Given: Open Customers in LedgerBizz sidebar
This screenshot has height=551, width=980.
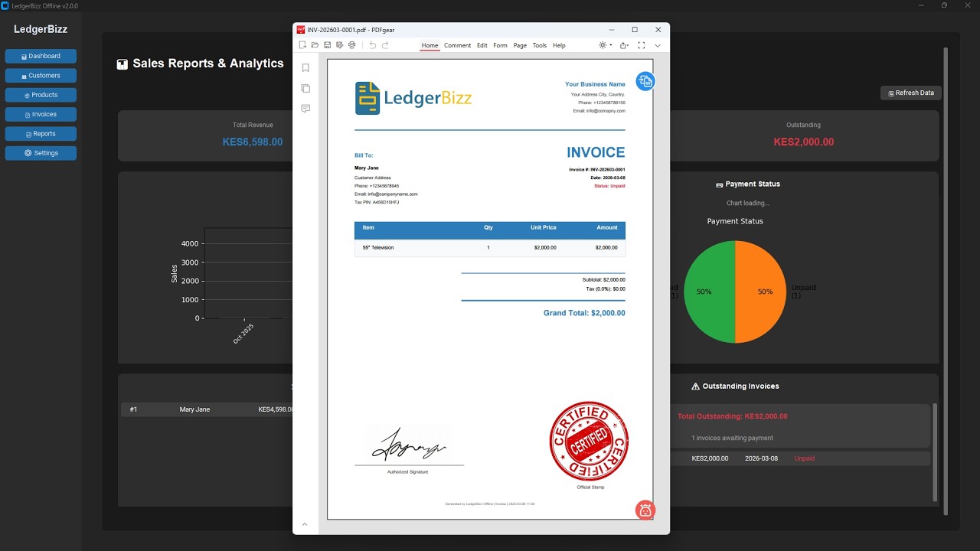Looking at the screenshot, I should point(41,76).
